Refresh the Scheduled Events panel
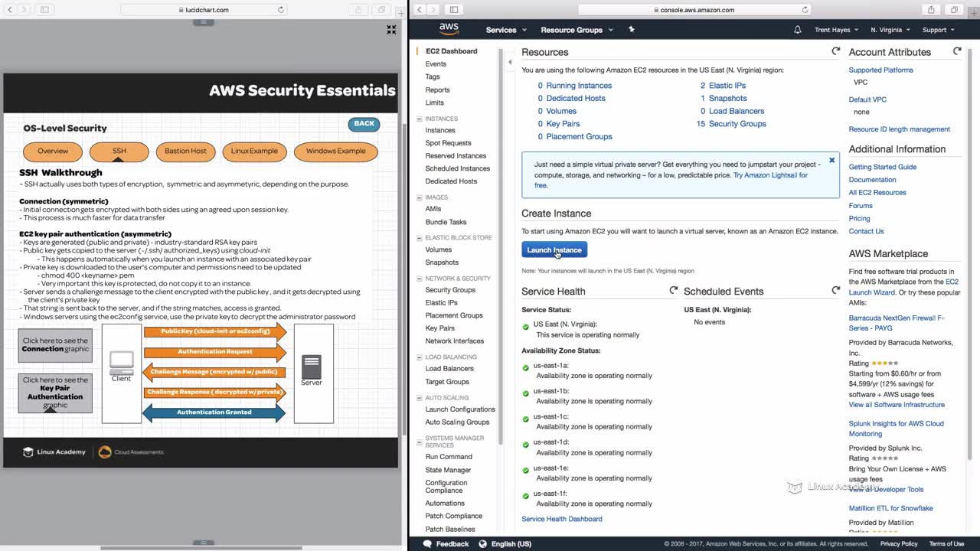The width and height of the screenshot is (980, 551). (x=835, y=291)
